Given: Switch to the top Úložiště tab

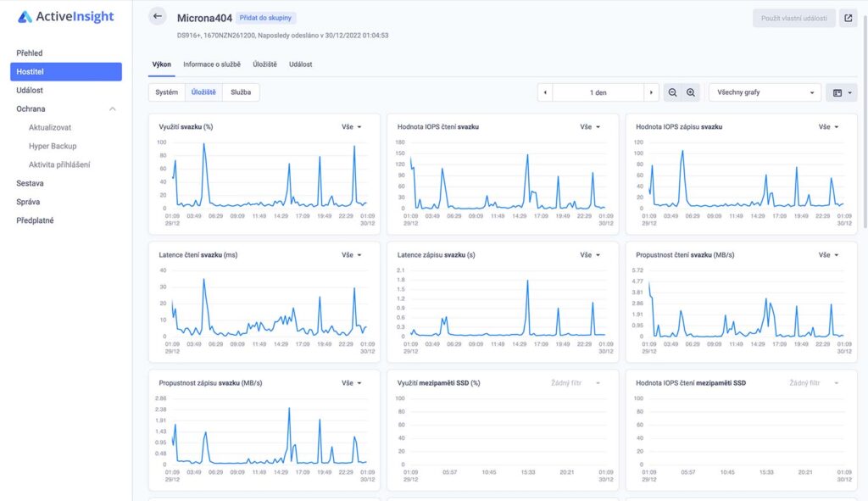Looking at the screenshot, I should [x=264, y=64].
